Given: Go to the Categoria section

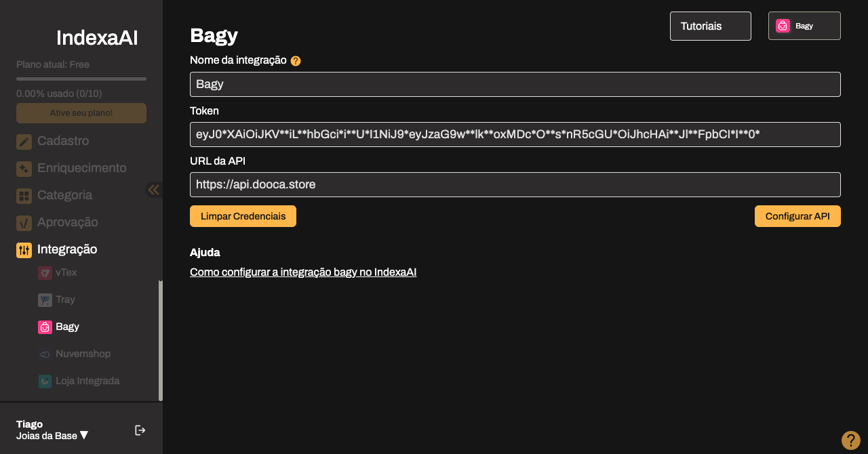Looking at the screenshot, I should [x=54, y=196].
